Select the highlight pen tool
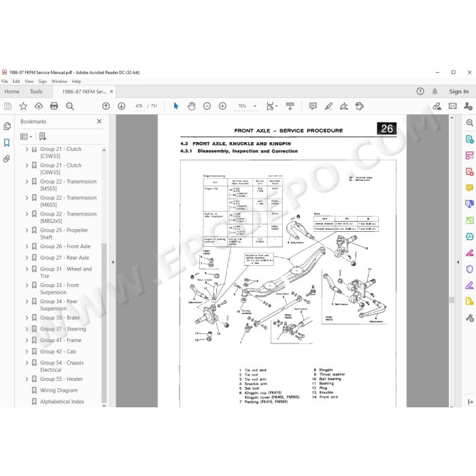 (328, 106)
